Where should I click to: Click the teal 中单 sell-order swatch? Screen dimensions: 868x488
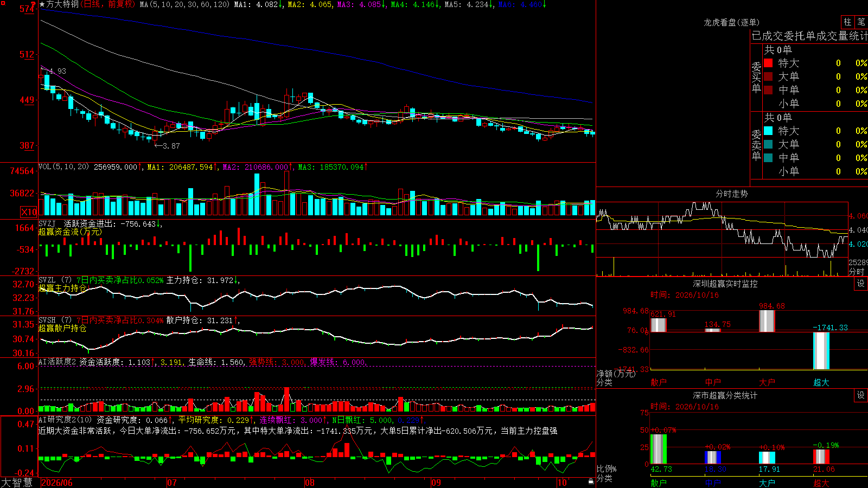click(768, 158)
